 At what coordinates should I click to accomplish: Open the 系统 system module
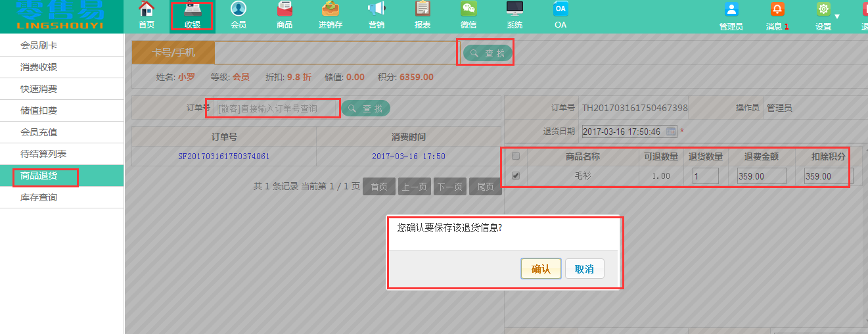coord(514,16)
